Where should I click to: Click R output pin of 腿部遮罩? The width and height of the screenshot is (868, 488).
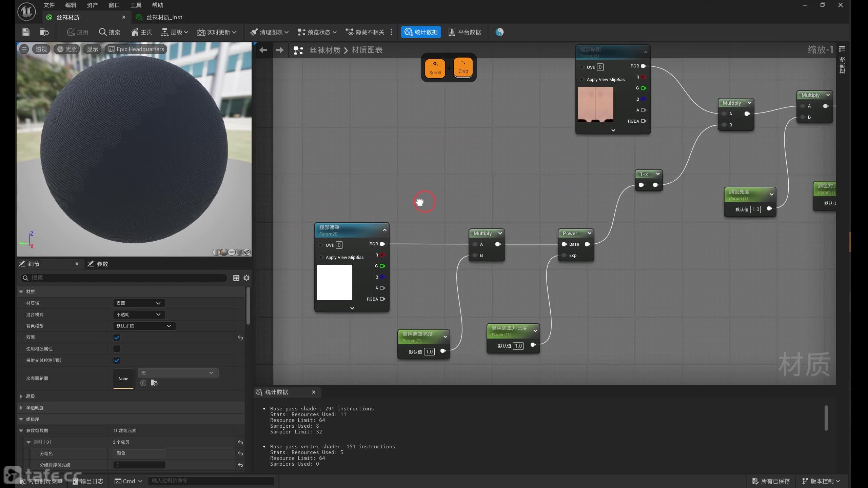382,255
